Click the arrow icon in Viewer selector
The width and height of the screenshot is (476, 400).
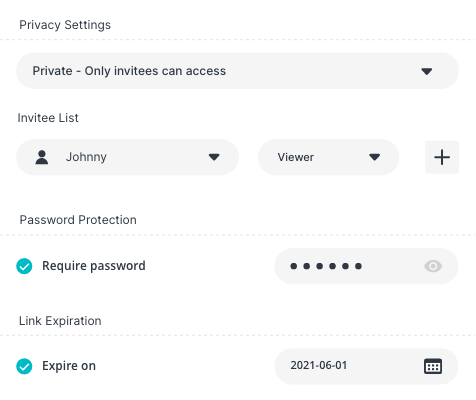(375, 157)
